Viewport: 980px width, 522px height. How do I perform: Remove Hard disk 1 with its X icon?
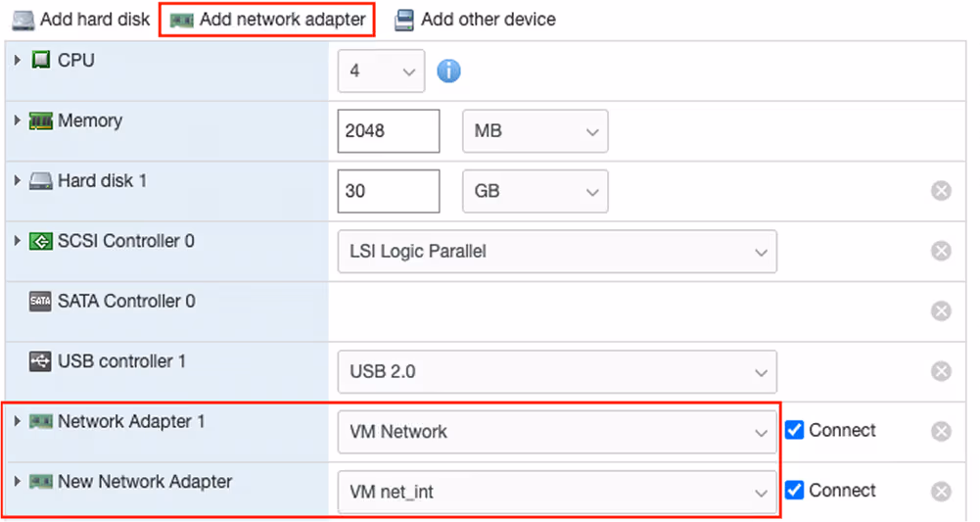click(x=941, y=191)
